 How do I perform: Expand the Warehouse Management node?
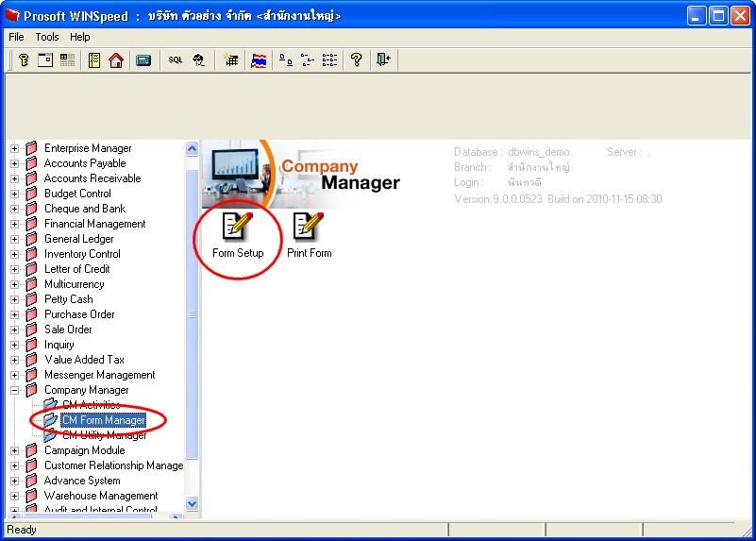point(14,496)
